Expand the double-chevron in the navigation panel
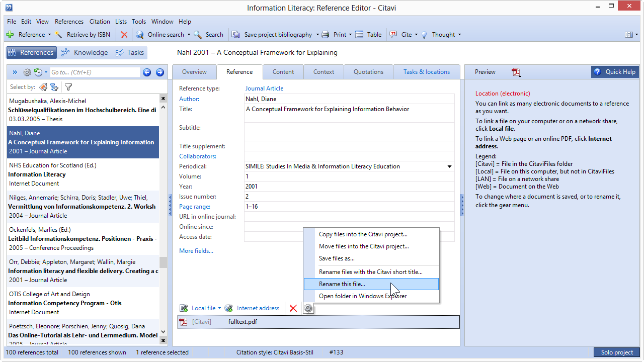644x362 pixels. (15, 72)
